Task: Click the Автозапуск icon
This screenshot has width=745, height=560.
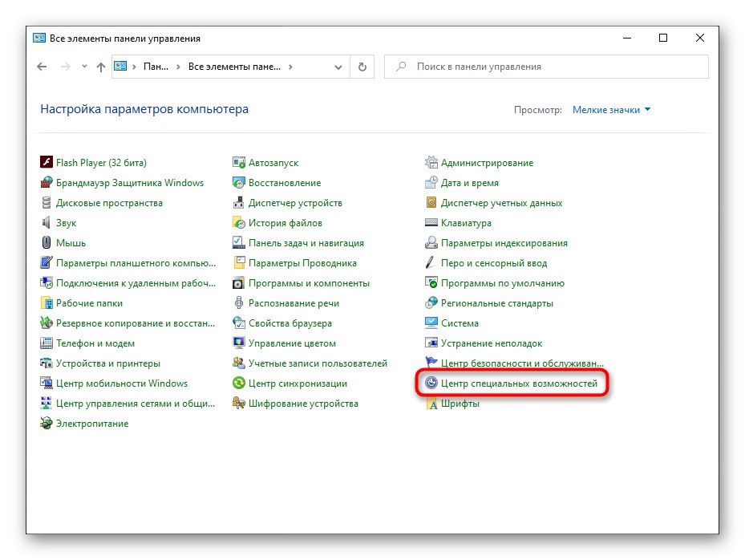Action: [x=238, y=163]
